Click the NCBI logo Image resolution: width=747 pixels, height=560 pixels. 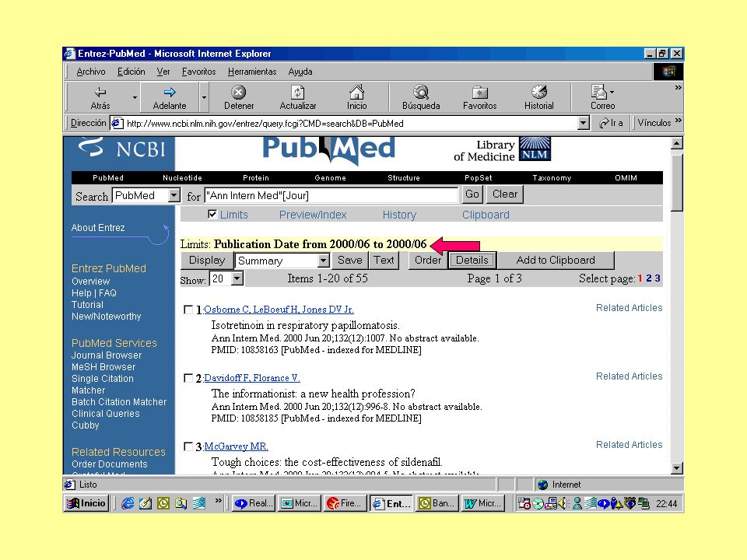[x=122, y=148]
